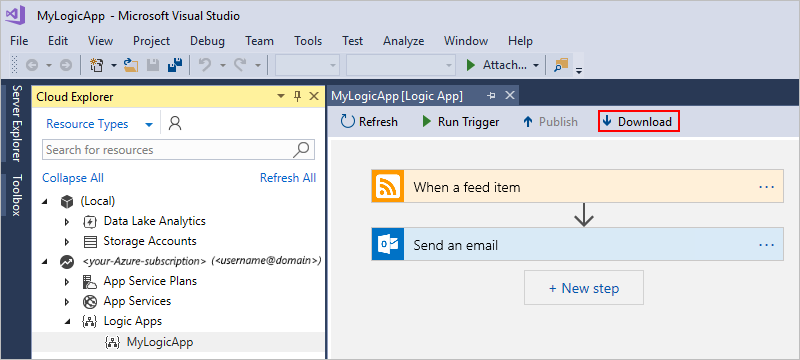800x360 pixels.
Task: Click the Visual Studio logo icon
Action: (x=14, y=15)
